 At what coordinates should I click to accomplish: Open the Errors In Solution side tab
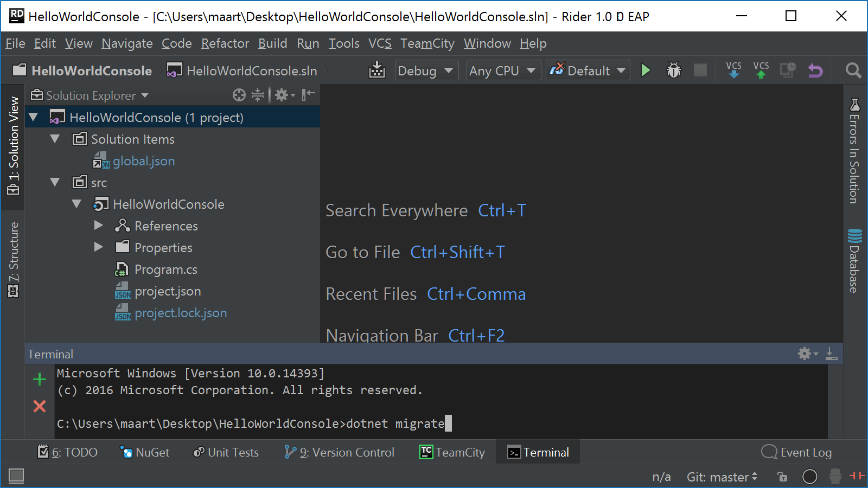(x=854, y=151)
